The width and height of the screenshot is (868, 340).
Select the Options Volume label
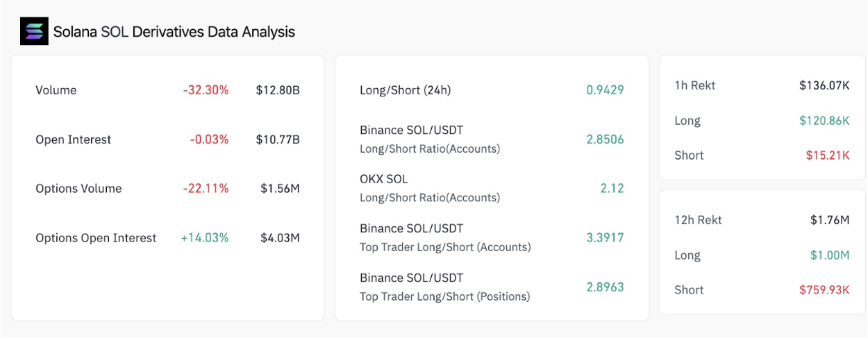pos(78,189)
